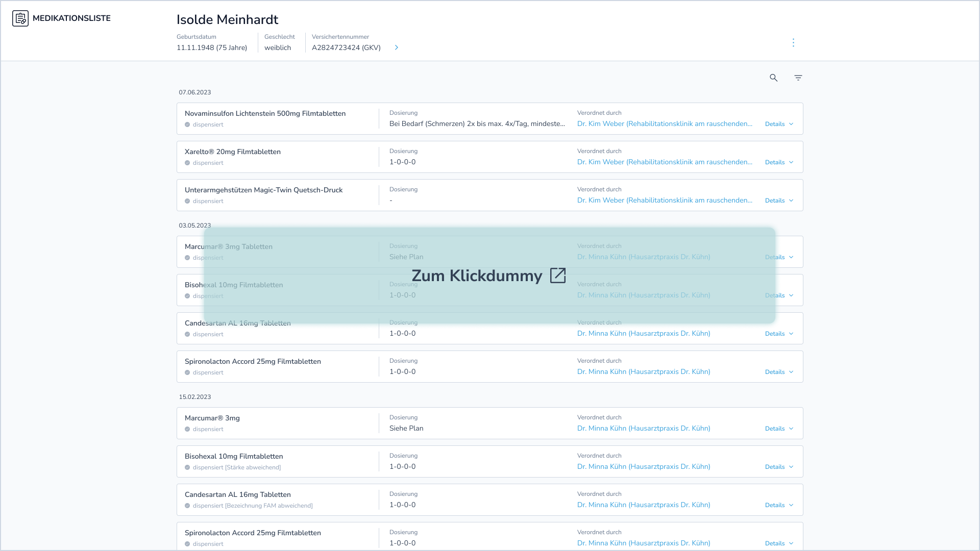Select the Unterarmgehstützen Magic-Twin Quetsch-Druck entry
Screen dimensions: 980x551
pyautogui.click(x=263, y=190)
